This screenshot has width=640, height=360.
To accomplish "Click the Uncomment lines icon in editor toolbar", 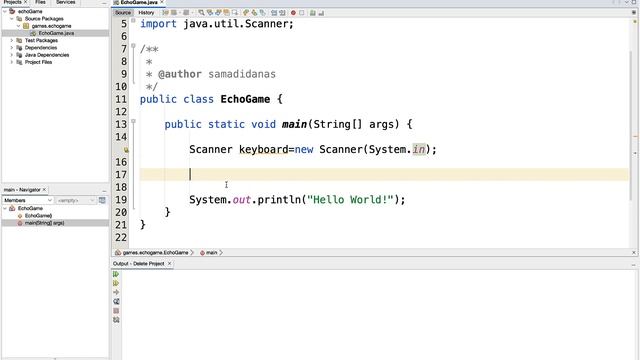I will (321, 13).
